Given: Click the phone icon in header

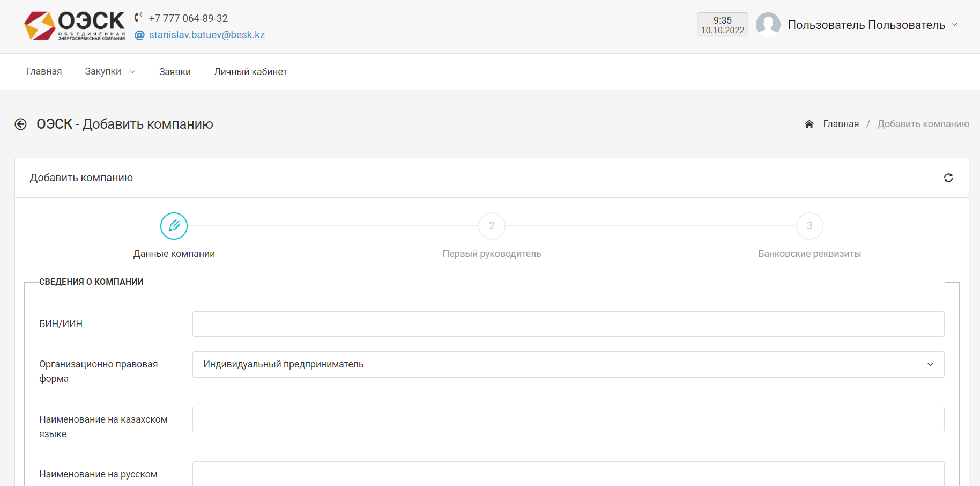Looking at the screenshot, I should click(x=138, y=17).
